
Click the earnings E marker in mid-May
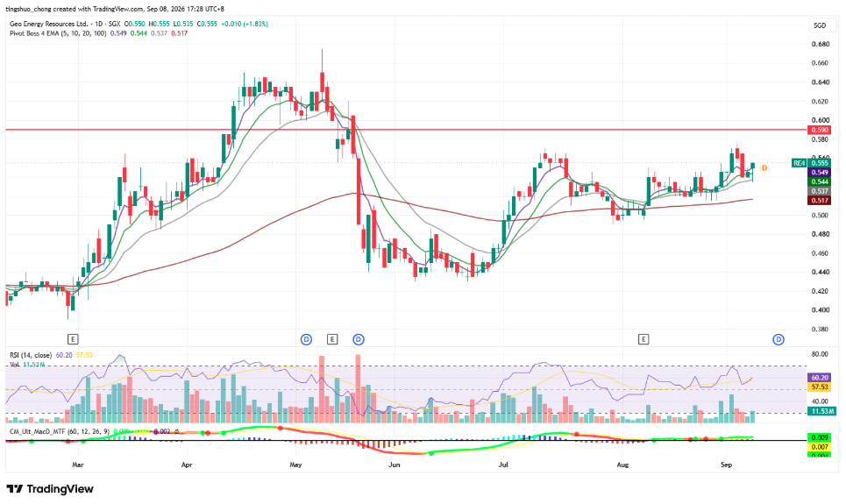pyautogui.click(x=332, y=339)
